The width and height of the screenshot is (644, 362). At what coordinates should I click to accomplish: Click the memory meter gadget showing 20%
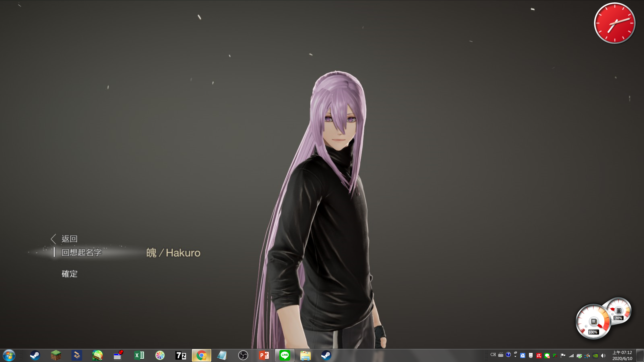coord(619,310)
